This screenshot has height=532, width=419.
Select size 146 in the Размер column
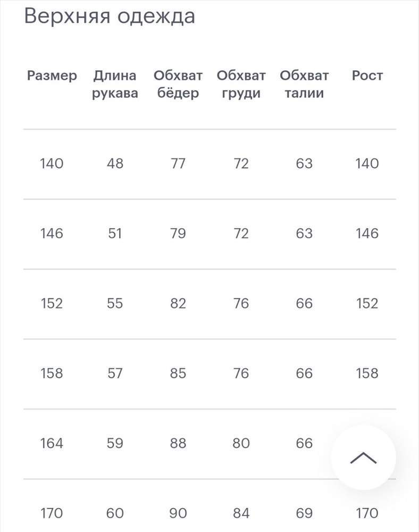52,234
